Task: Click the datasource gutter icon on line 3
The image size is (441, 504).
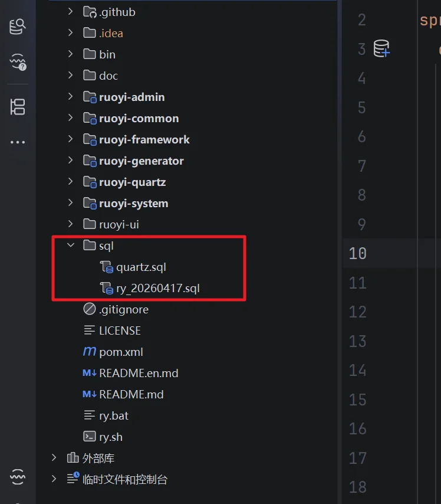Action: 381,48
